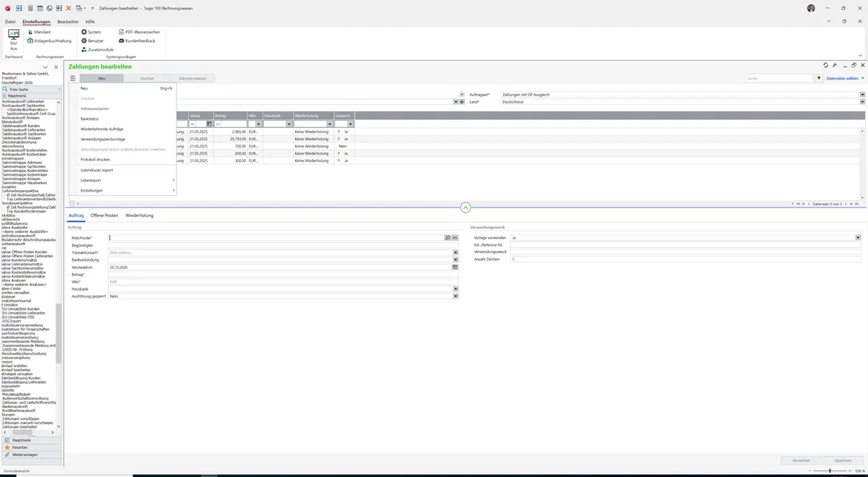
Task: Switch to the Wiederholung tab
Action: click(x=140, y=215)
